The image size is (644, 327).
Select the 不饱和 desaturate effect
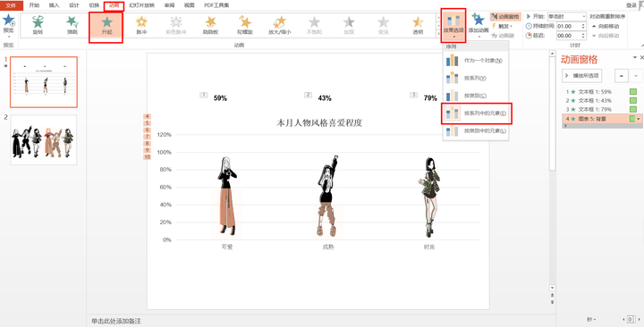point(314,25)
